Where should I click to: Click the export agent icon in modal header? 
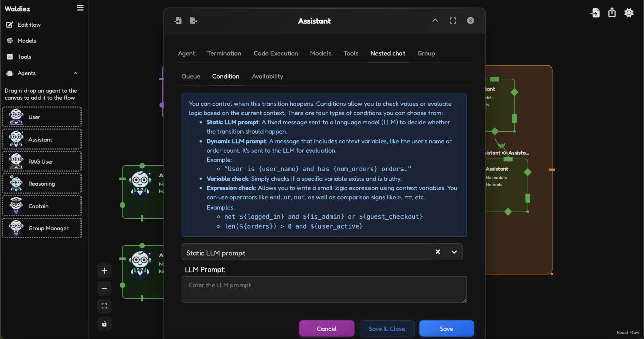point(194,21)
